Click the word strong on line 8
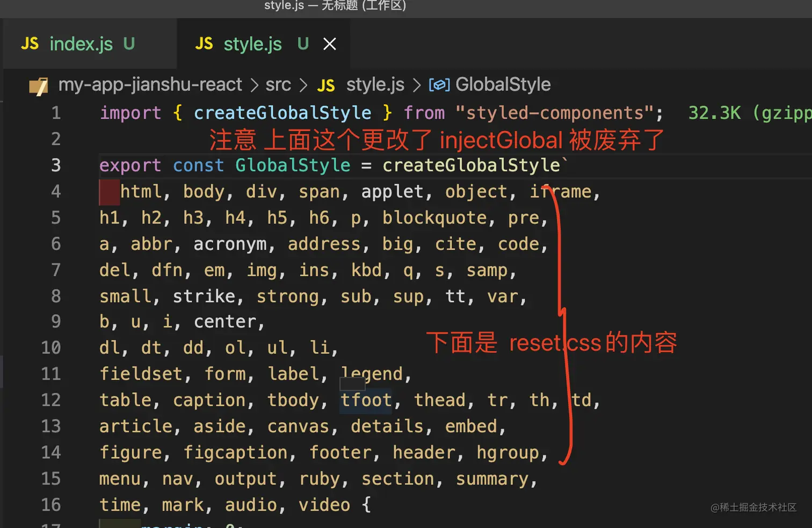812x528 pixels. [288, 296]
